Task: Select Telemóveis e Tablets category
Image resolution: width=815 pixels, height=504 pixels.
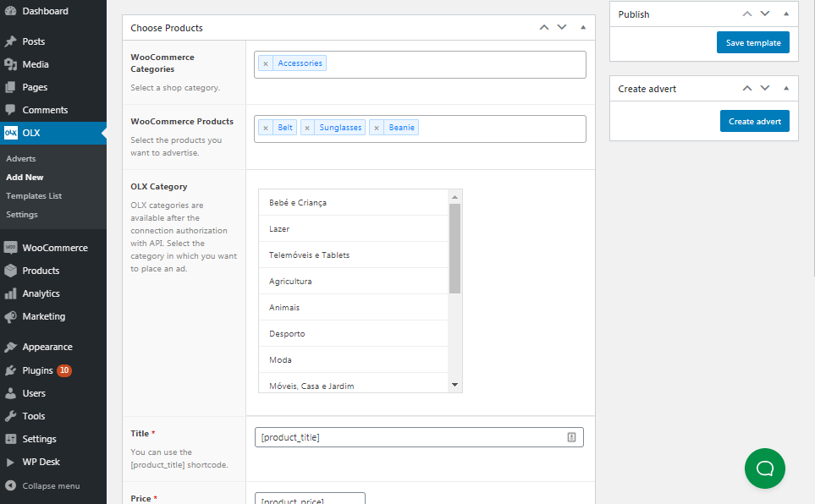Action: click(353, 255)
